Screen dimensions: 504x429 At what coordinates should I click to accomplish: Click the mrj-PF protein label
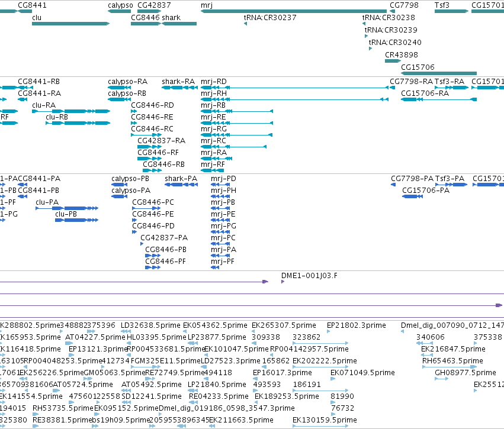tap(223, 262)
